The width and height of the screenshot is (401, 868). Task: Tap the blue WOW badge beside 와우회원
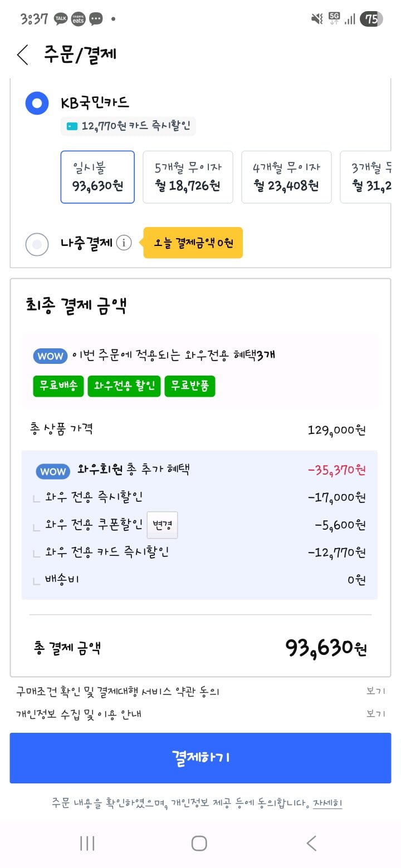(x=53, y=471)
